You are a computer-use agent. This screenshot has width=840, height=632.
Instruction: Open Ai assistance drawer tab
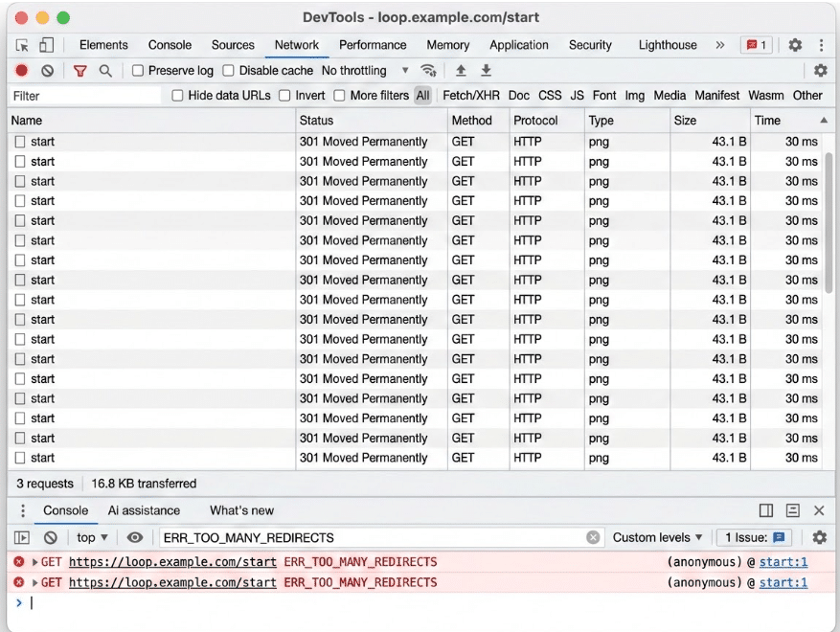(x=144, y=510)
